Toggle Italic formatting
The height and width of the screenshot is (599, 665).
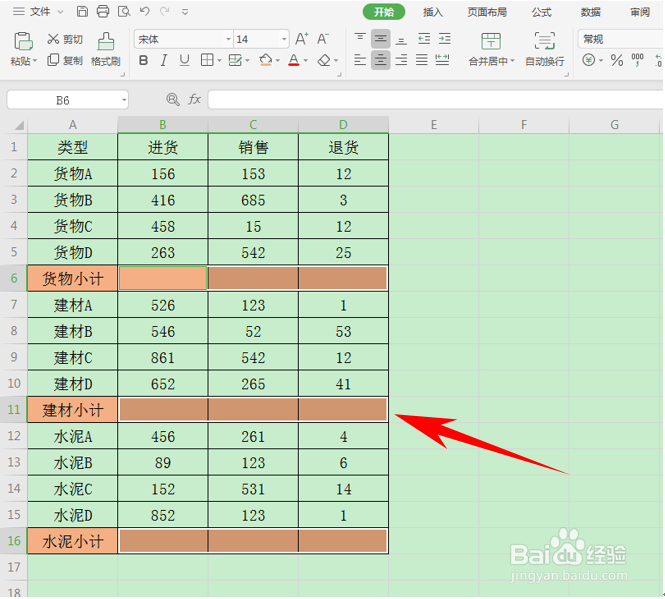click(164, 61)
